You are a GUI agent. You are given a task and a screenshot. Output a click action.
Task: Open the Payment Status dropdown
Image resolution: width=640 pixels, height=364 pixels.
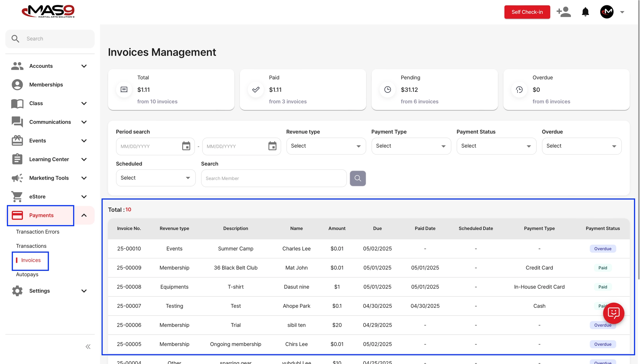coord(496,146)
